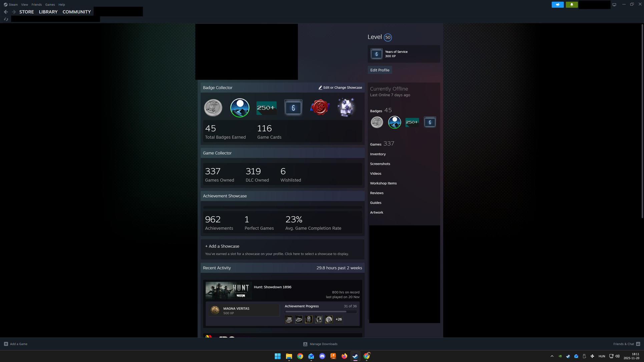644x362 pixels.
Task: Switch to the COMMUNITY tab
Action: (x=76, y=12)
